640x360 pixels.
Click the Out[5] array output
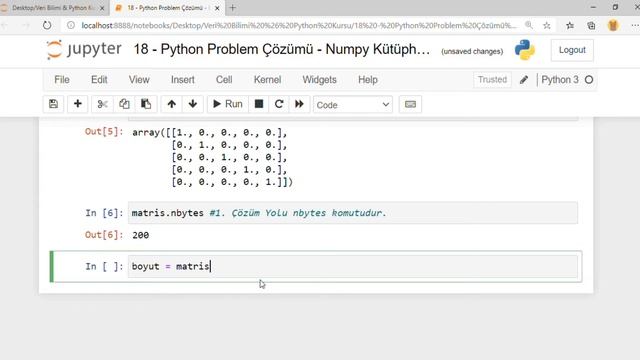[x=212, y=157]
